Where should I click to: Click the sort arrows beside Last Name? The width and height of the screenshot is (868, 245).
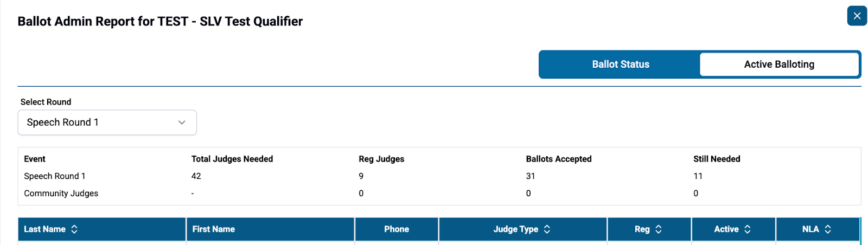coord(74,229)
